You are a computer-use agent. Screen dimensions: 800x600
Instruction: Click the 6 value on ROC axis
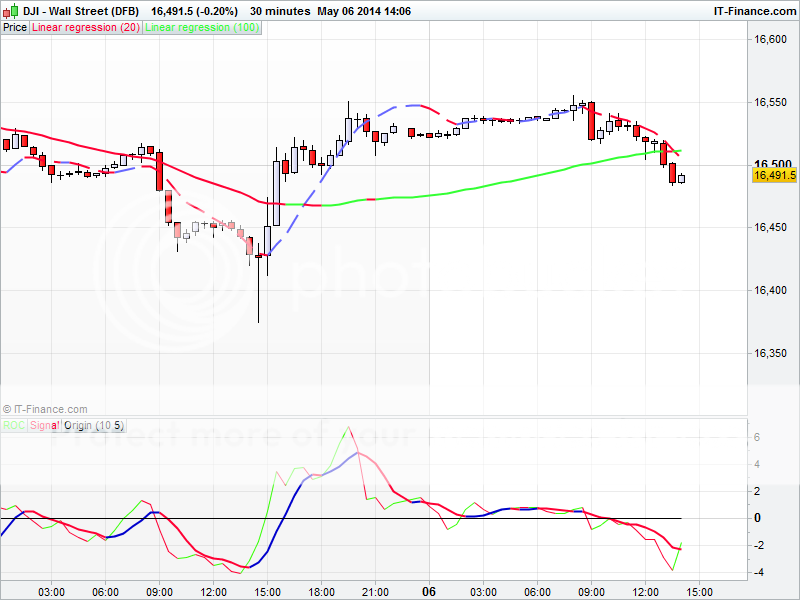pos(757,437)
